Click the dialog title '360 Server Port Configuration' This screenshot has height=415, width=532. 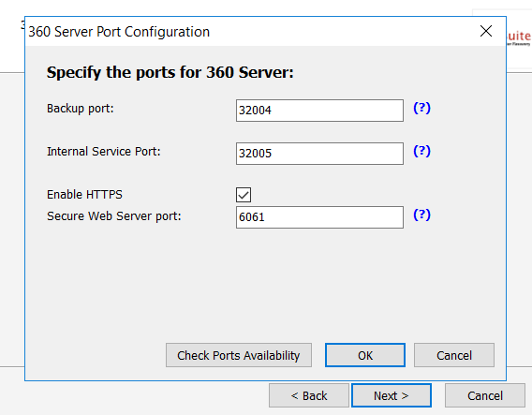point(119,32)
